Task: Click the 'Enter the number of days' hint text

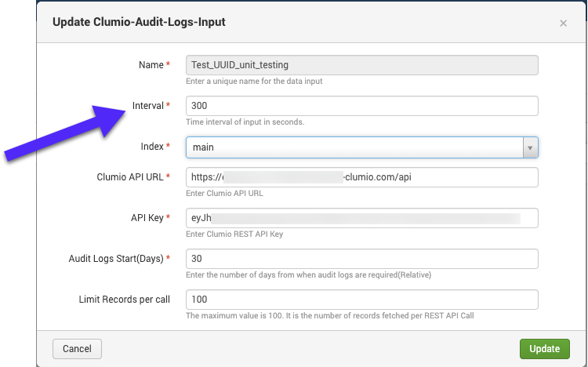Action: click(308, 275)
